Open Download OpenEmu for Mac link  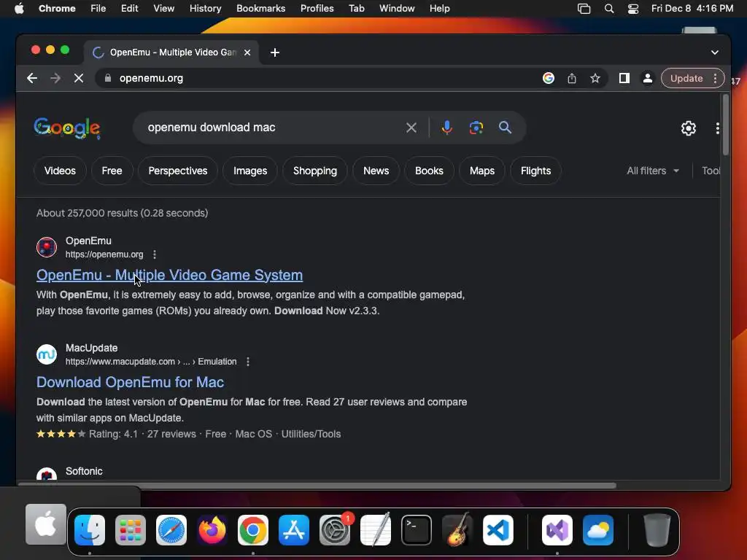(130, 382)
